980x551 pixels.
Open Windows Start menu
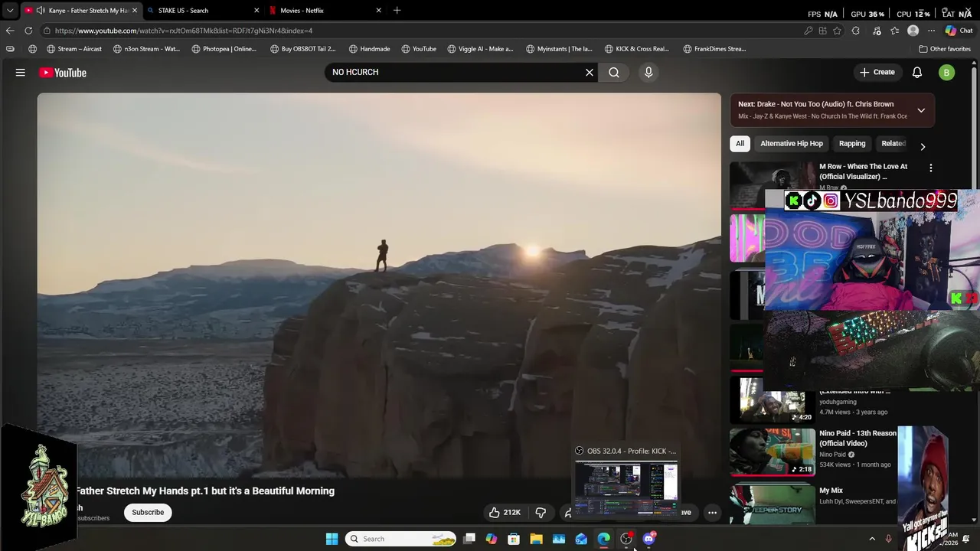[332, 539]
